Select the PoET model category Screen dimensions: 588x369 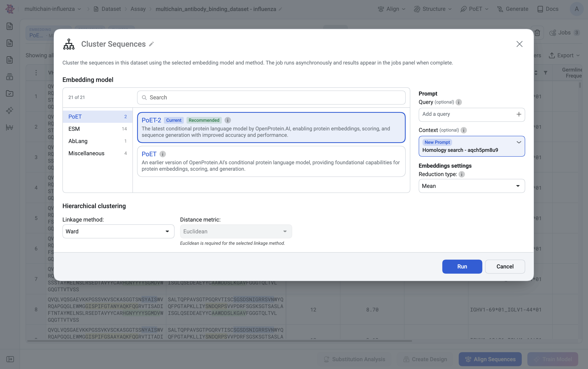tap(97, 117)
